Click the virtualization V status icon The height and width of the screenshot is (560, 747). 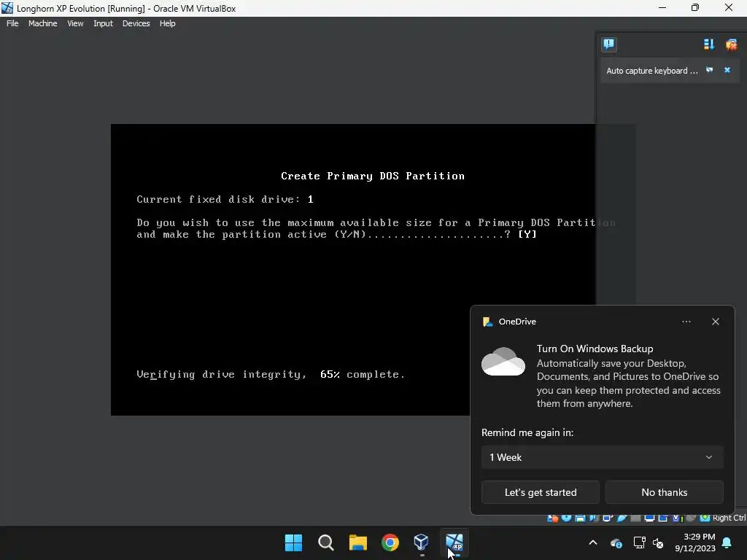pos(676,518)
